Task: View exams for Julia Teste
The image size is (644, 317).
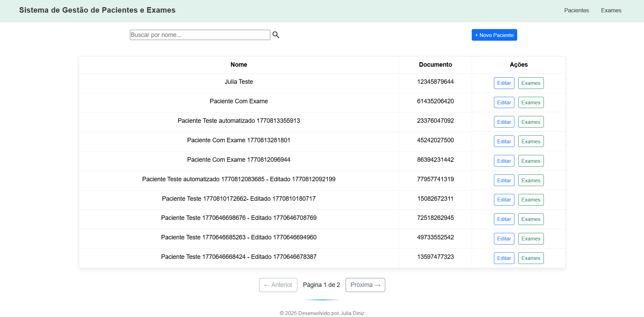Action: tap(531, 83)
